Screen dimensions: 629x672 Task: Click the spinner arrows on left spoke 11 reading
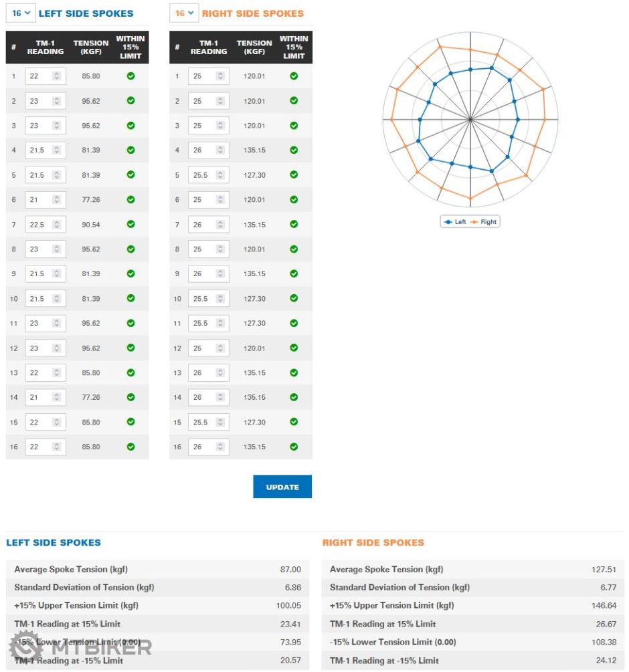[x=57, y=323]
